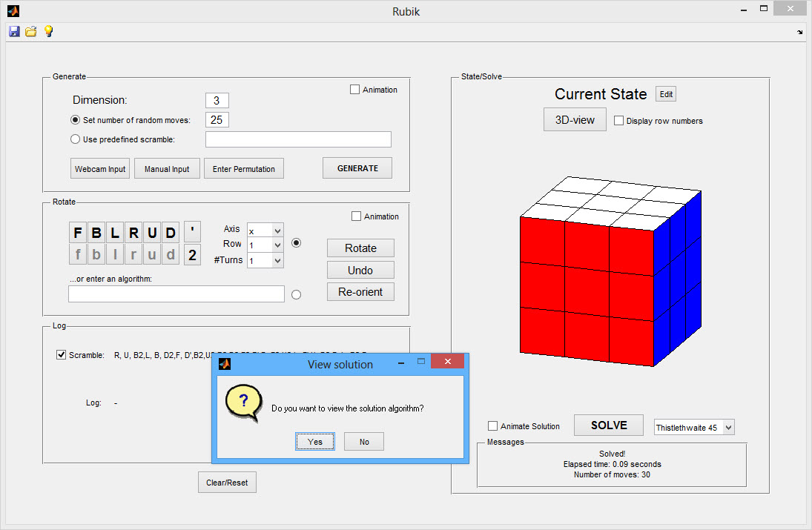Select the F face move button
The height and width of the screenshot is (530, 812).
pyautogui.click(x=78, y=233)
